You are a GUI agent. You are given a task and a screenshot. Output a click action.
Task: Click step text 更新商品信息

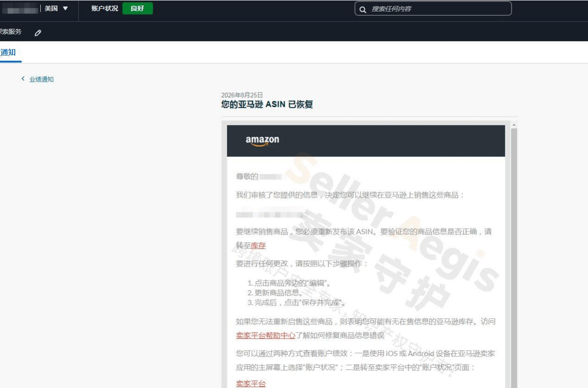coord(279,293)
